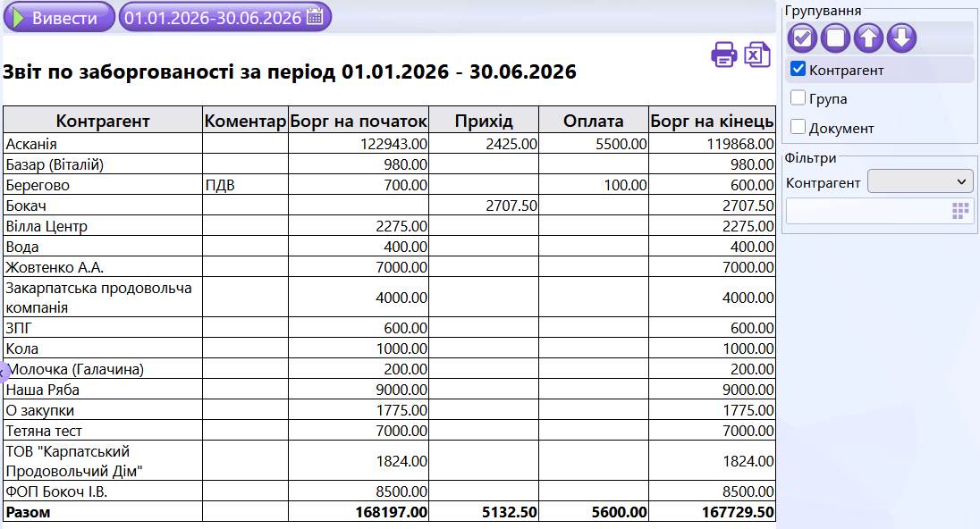This screenshot has height=529, width=980.
Task: Click the total 5132.50 income
Action: pyautogui.click(x=510, y=512)
